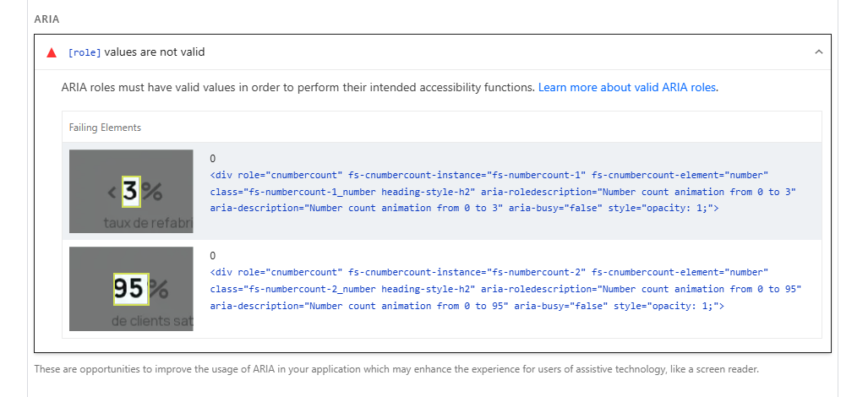Collapse the [role] values audit chevron
This screenshot has width=868, height=397.
pos(818,52)
